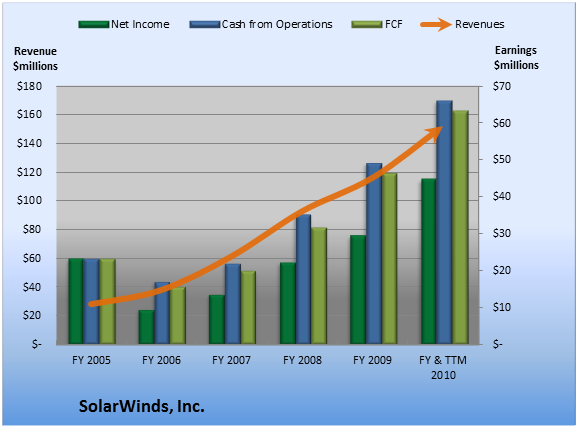Select the Cash from Operations legend swatch

click(205, 25)
